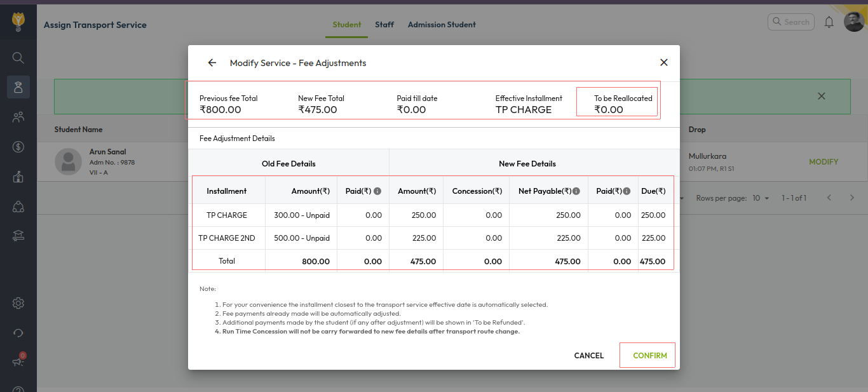Confirm the fee adjustments

click(x=649, y=356)
